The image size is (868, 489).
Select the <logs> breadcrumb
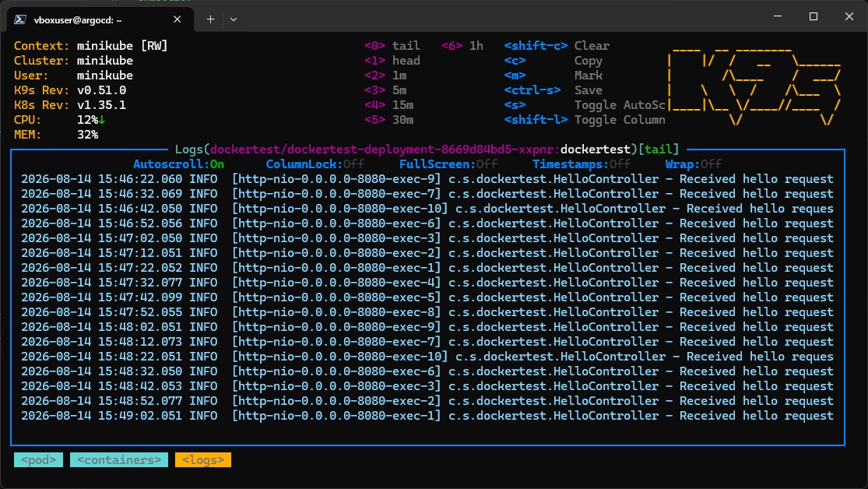pyautogui.click(x=203, y=460)
